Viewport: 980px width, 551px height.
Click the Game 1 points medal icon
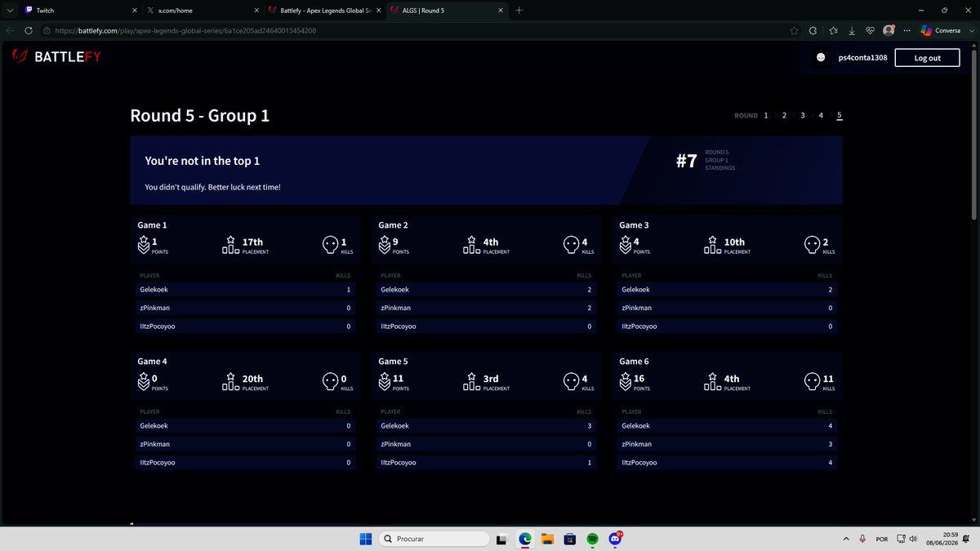(143, 245)
